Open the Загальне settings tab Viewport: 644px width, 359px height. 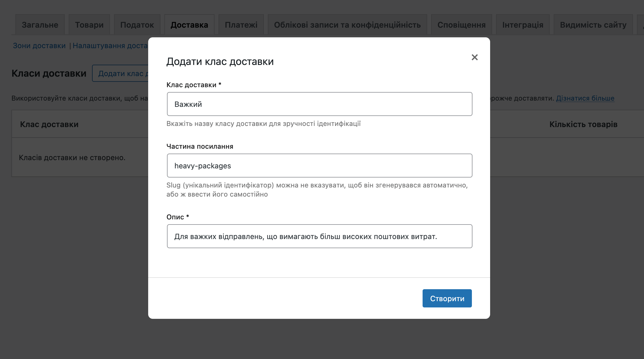(40, 25)
